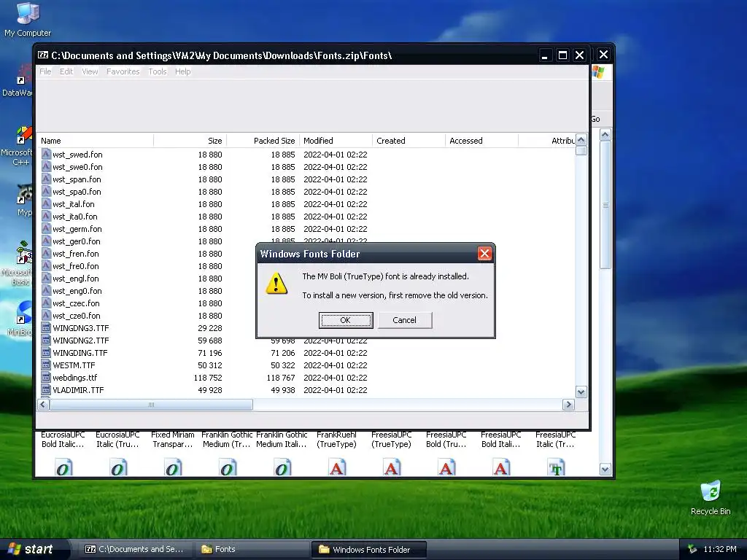Image resolution: width=747 pixels, height=560 pixels.
Task: Close the Windows Fonts Folder dialog
Action: pyautogui.click(x=484, y=253)
